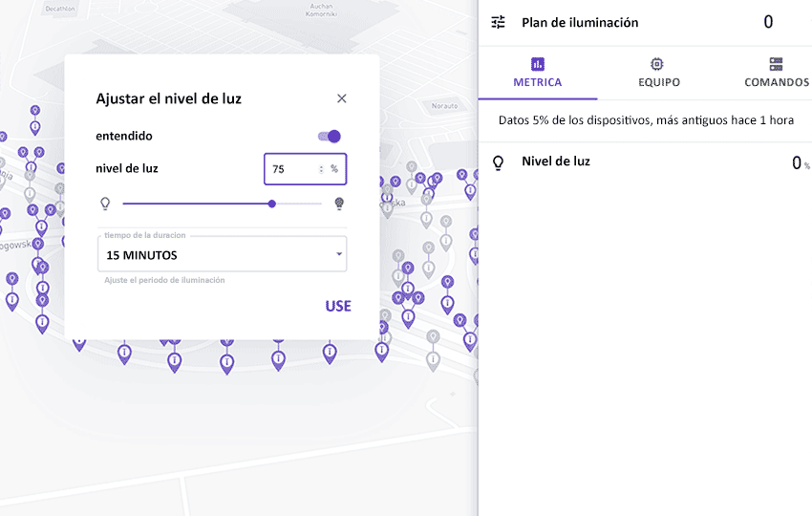Screen dimensions: 812x516
Task: Click the COMANDOS server icon
Action: point(776,64)
